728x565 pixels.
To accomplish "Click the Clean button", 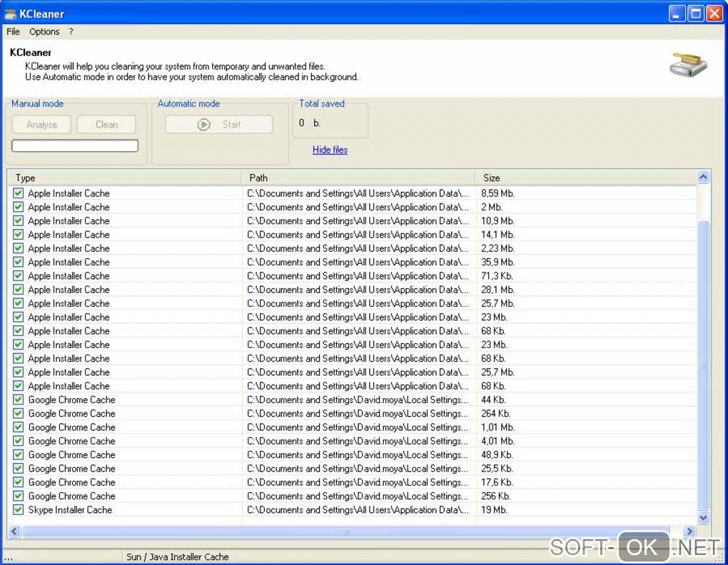I will pos(107,124).
